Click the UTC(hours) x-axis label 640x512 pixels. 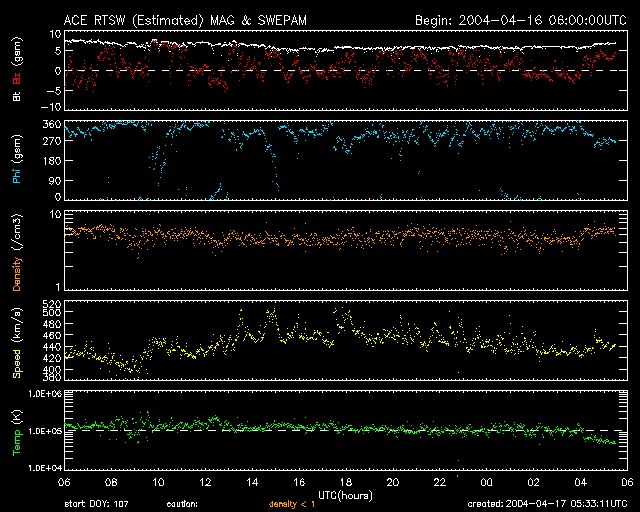[342, 494]
